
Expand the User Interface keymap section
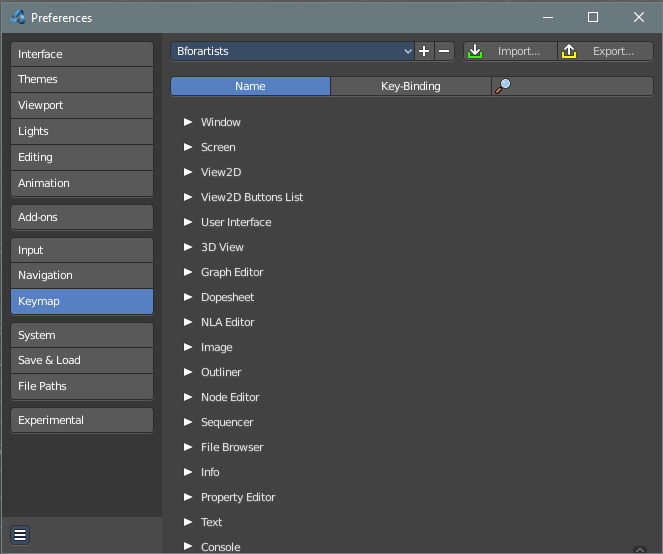click(188, 222)
